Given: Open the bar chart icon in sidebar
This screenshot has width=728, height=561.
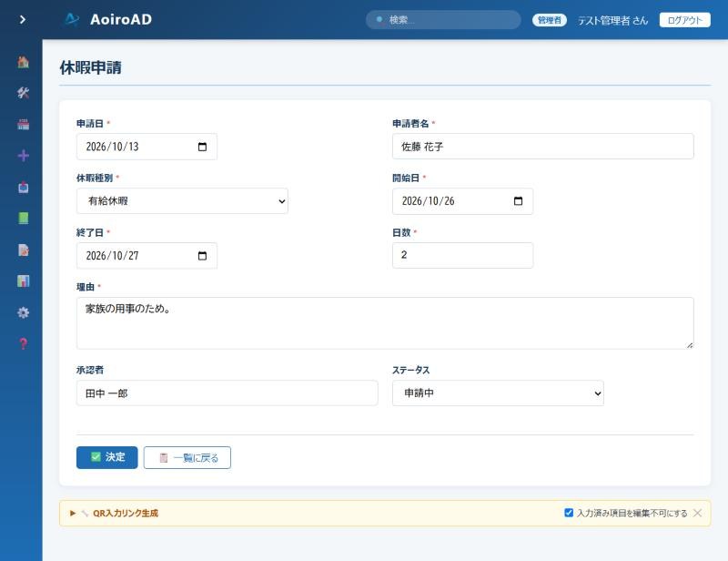Looking at the screenshot, I should pyautogui.click(x=24, y=281).
